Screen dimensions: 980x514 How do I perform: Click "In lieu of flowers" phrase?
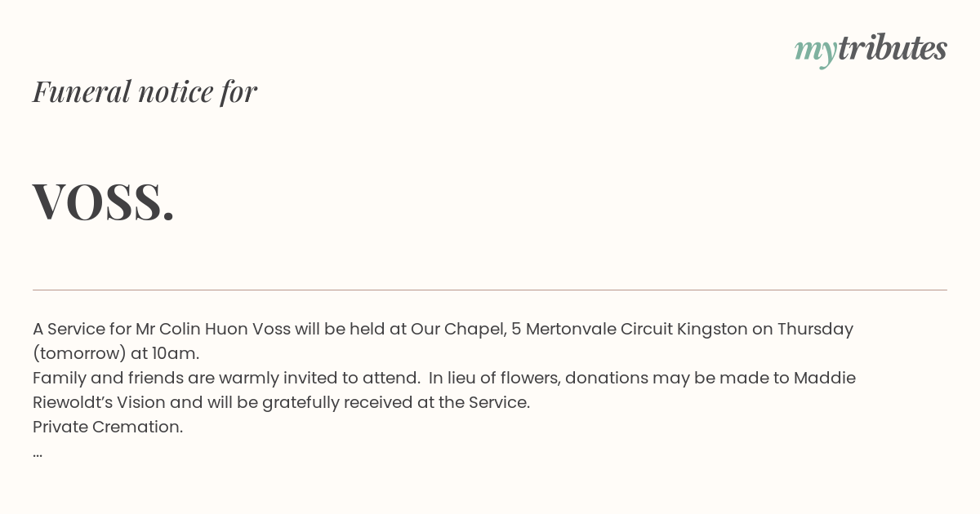click(492, 378)
